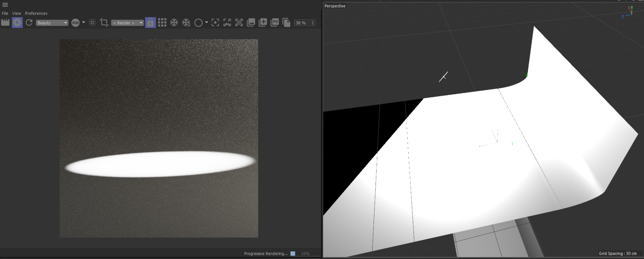Click the Perspective viewport label
The height and width of the screenshot is (259, 644).
[335, 6]
